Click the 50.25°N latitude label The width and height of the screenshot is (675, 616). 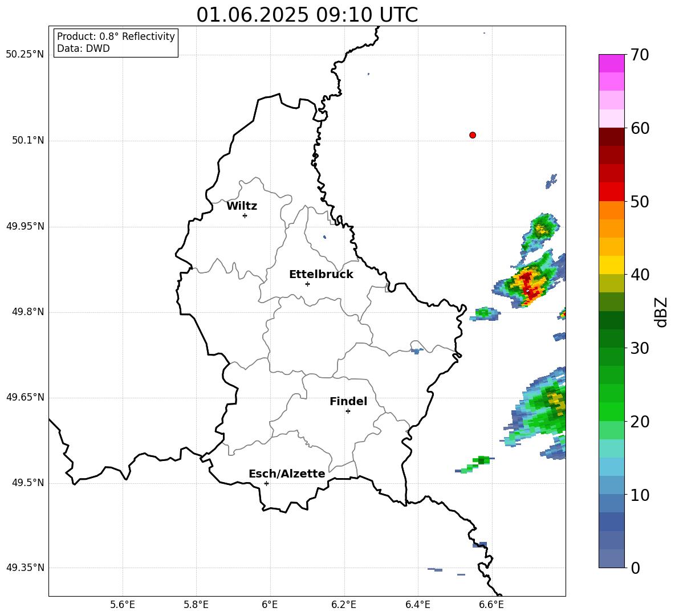click(x=25, y=55)
